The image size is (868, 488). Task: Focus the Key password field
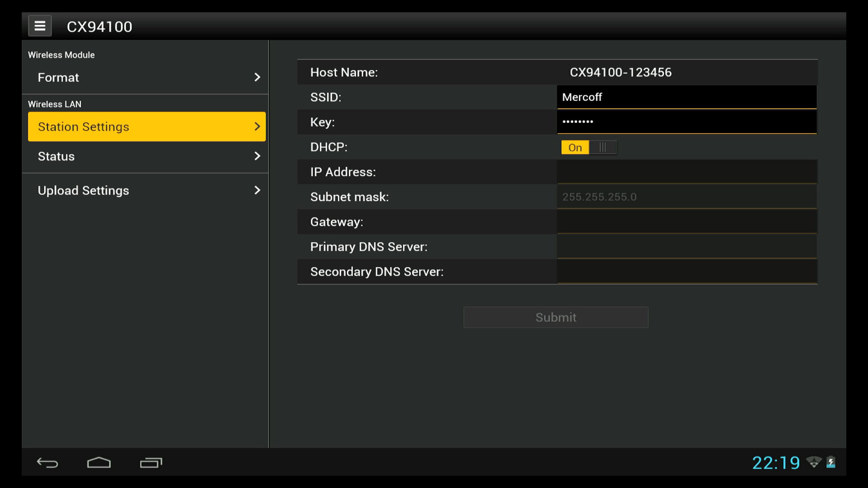click(686, 122)
